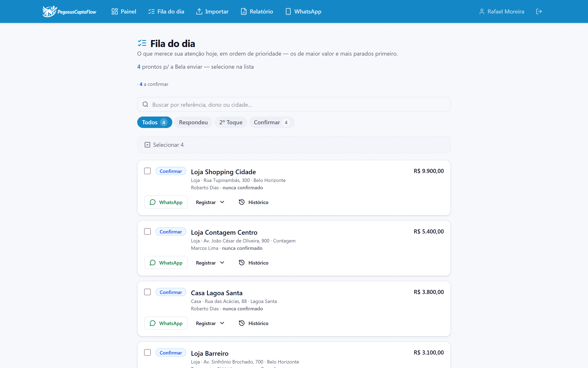
Task: Click WhatsApp chat icon for Casa Lagoa Santa
Action: click(x=153, y=323)
